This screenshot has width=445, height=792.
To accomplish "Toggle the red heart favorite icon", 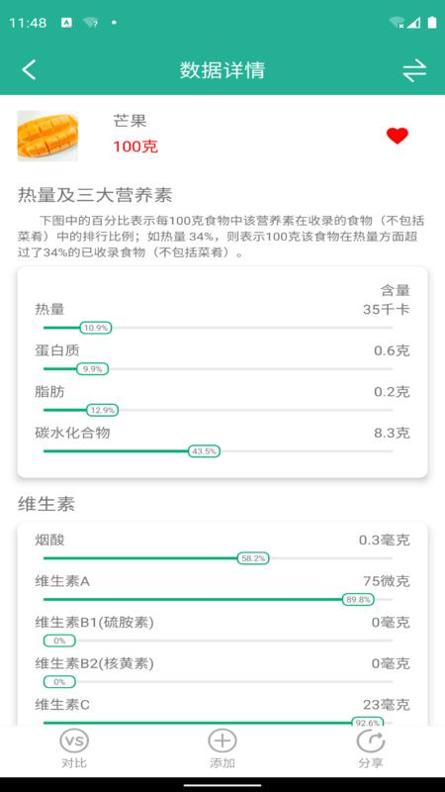I will click(x=397, y=135).
